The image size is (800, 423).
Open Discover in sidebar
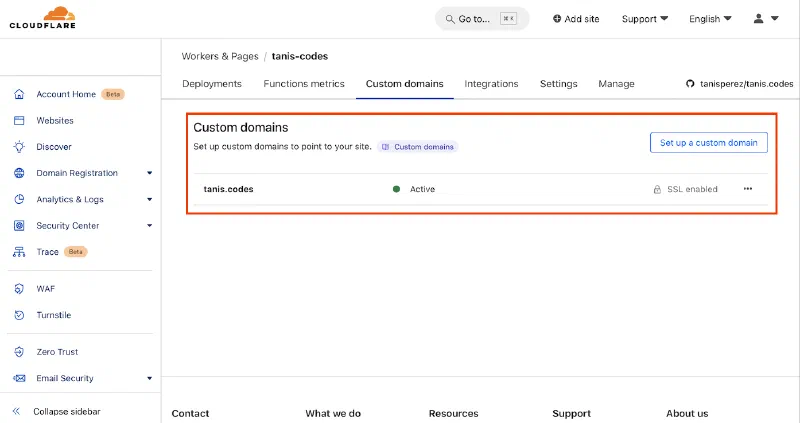tap(54, 147)
